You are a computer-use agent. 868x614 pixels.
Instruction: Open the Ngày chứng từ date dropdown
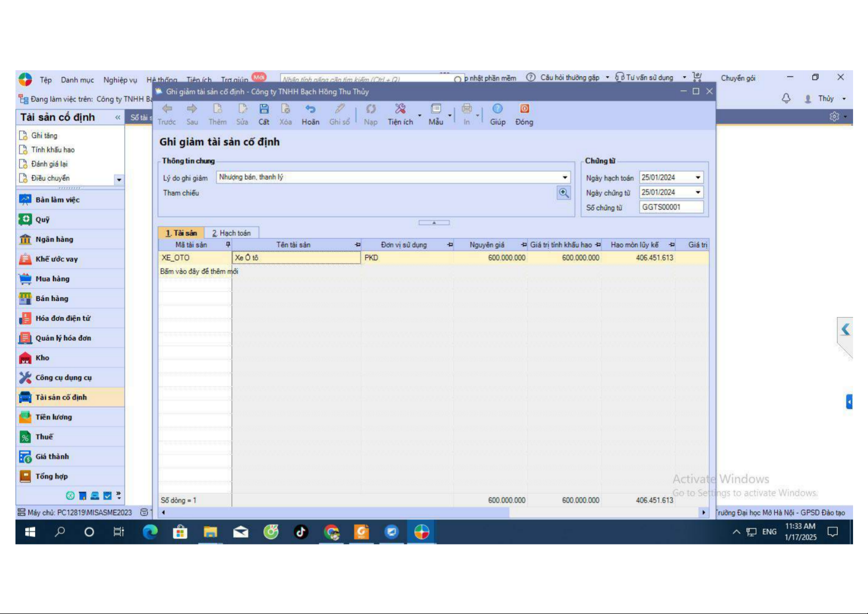(697, 192)
